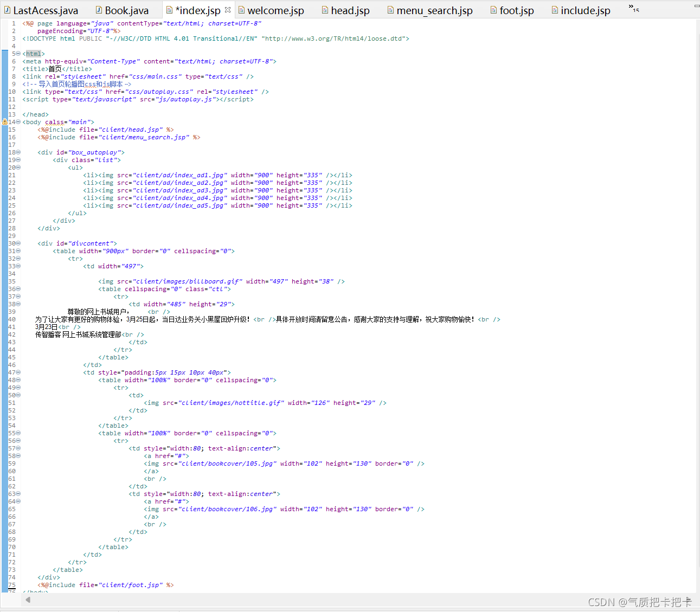Collapse the td fold on line 63

[18, 494]
